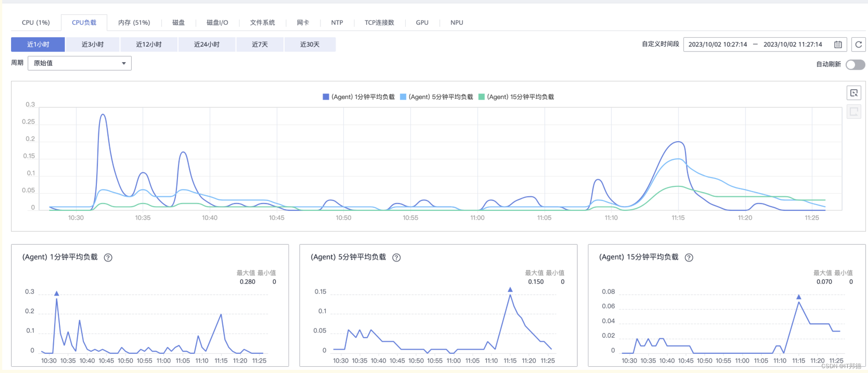Switch to the CPU (1%) tab
This screenshot has height=373, width=868.
point(36,23)
